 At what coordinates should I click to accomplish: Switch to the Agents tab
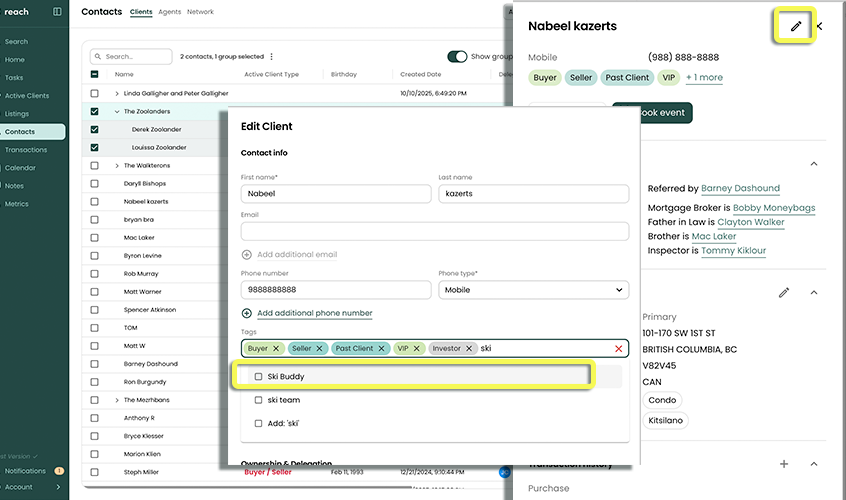170,12
